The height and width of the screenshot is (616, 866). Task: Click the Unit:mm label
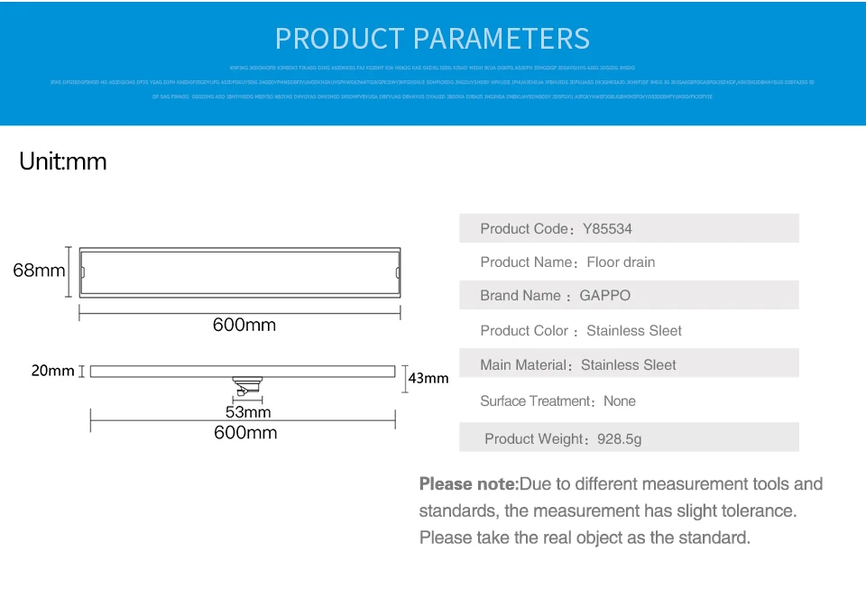tap(63, 161)
